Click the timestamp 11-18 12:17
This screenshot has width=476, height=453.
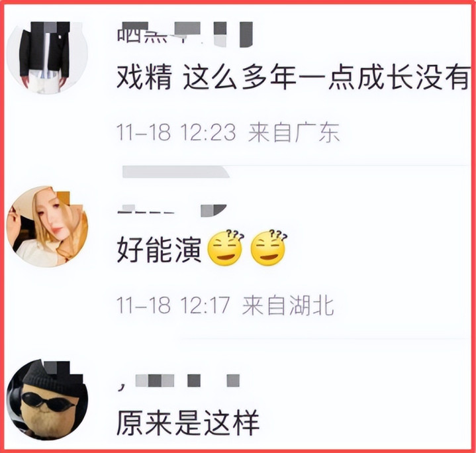tap(173, 305)
